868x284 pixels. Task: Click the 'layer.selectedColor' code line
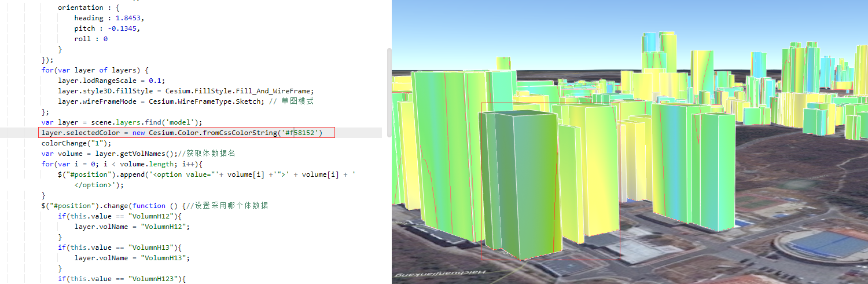pos(181,133)
